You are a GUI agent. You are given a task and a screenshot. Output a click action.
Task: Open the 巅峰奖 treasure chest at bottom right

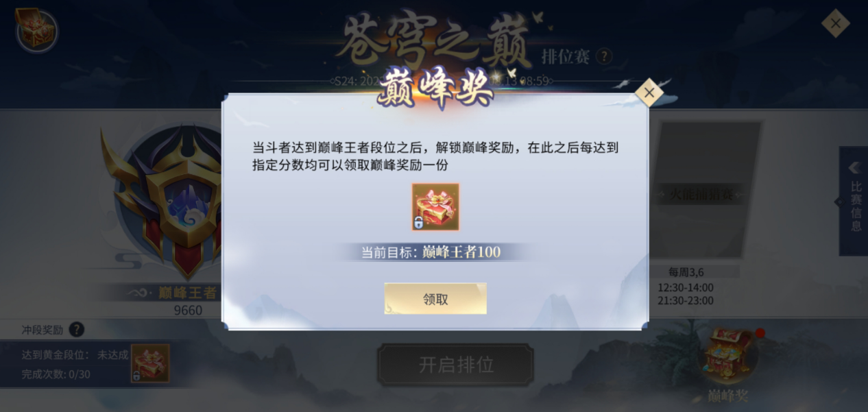(727, 356)
